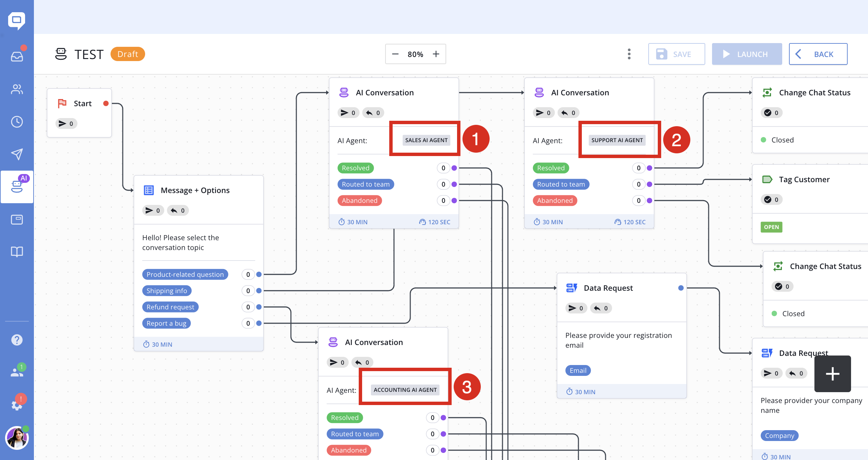Click the LAUNCH button

click(x=747, y=54)
